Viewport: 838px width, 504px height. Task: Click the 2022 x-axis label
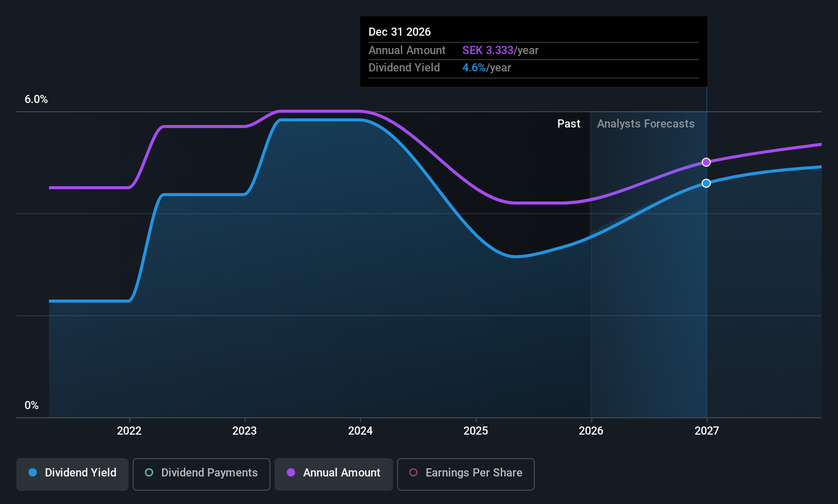129,431
